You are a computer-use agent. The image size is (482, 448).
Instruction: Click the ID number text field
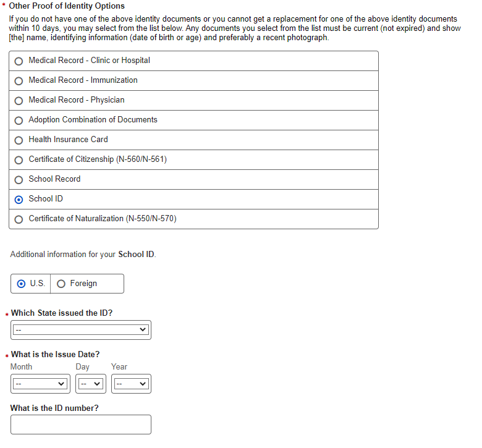click(x=81, y=425)
